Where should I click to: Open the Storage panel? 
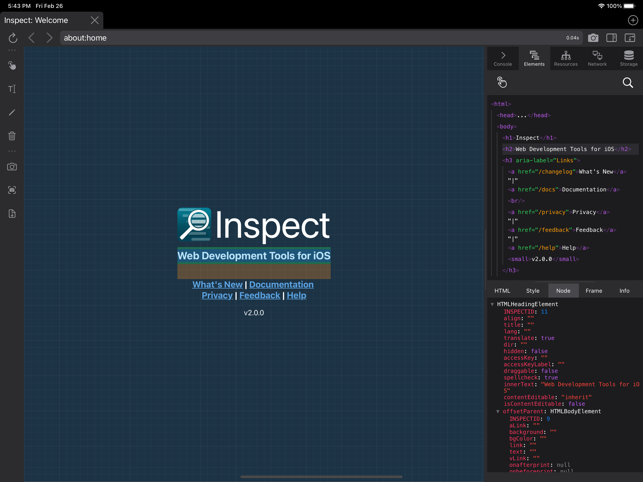point(628,58)
